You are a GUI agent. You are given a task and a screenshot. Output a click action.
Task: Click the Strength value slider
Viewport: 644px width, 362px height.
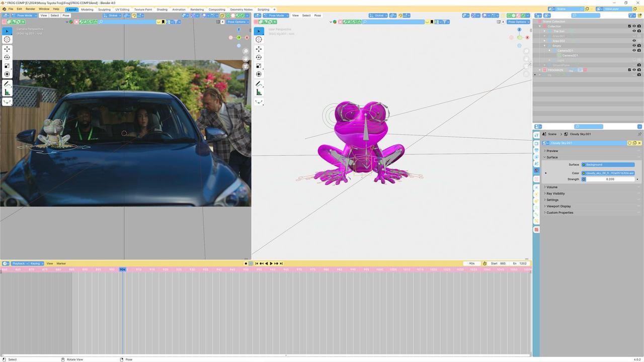pos(610,179)
